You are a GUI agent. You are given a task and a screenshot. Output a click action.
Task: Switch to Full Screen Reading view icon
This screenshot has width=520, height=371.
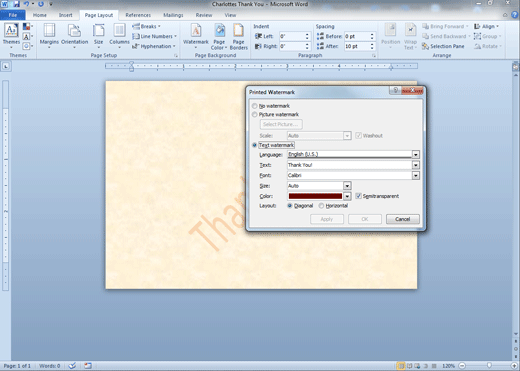pos(409,366)
